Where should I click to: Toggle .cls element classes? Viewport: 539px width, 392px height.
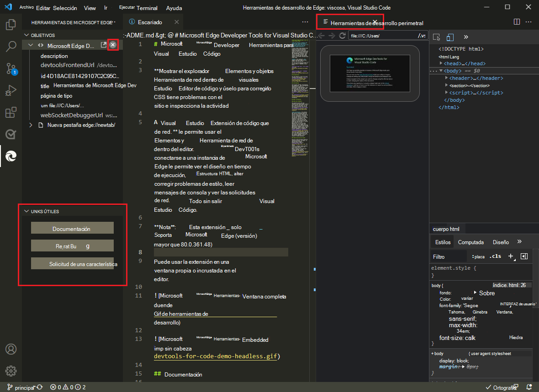[x=495, y=256]
